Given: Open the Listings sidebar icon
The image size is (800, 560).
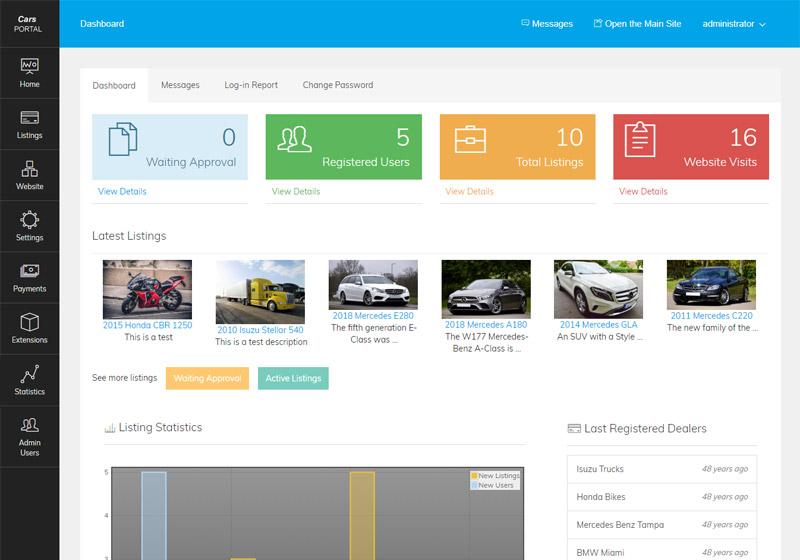Looking at the screenshot, I should (x=29, y=117).
